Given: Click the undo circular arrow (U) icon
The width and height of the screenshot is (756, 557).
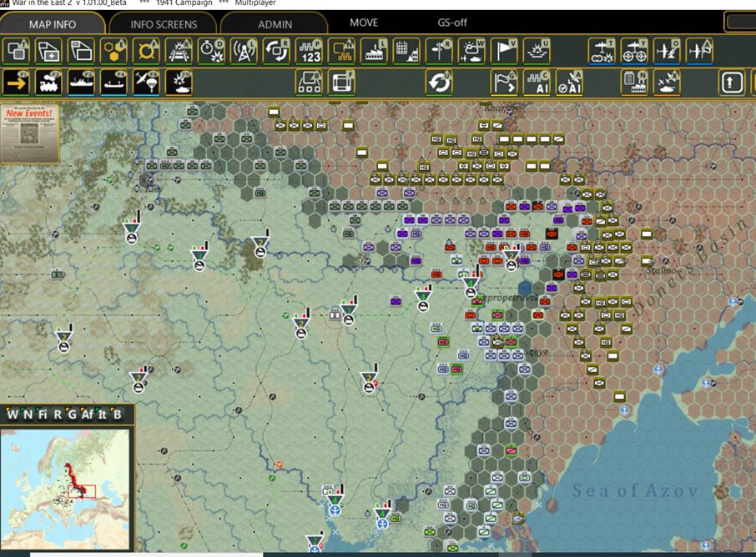Looking at the screenshot, I should pos(439,83).
